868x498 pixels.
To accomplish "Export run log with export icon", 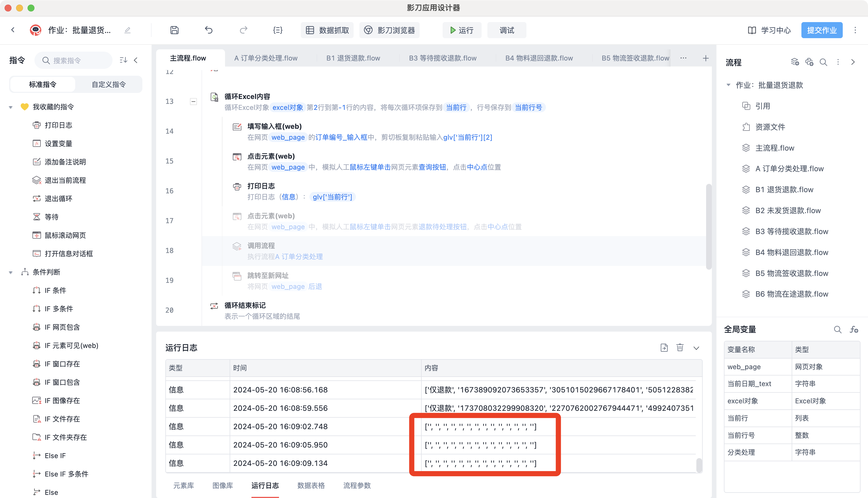I will pos(664,347).
